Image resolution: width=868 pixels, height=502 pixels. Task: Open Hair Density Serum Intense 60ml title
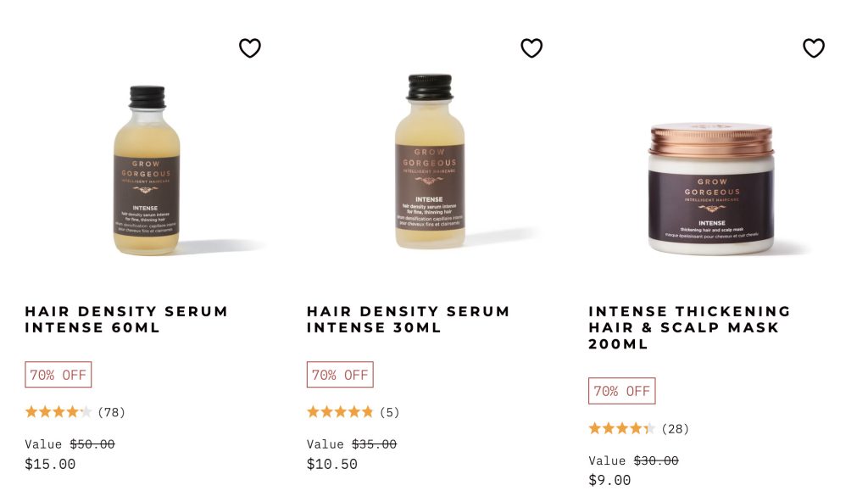126,319
